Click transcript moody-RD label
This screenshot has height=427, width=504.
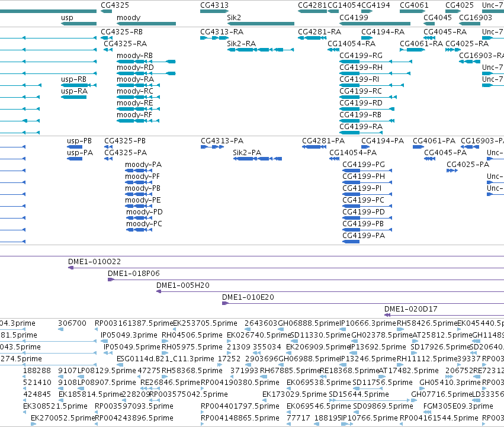(x=135, y=68)
